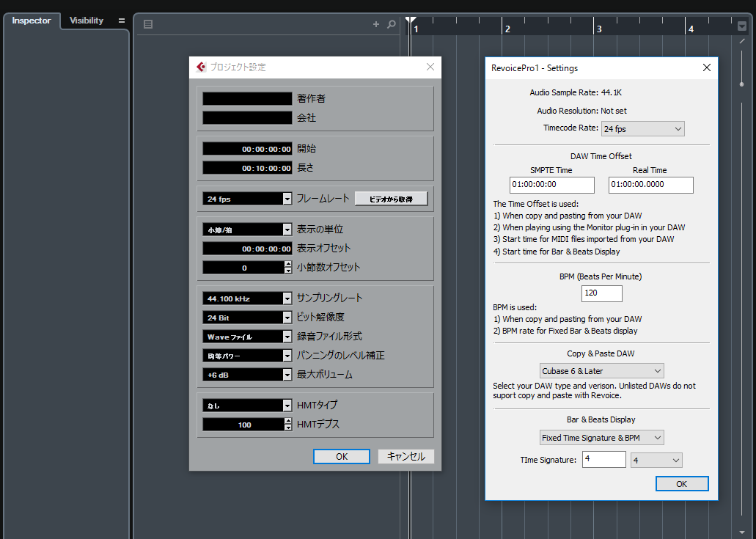756x539 pixels.
Task: Click the キャンセル button
Action: pos(406,457)
